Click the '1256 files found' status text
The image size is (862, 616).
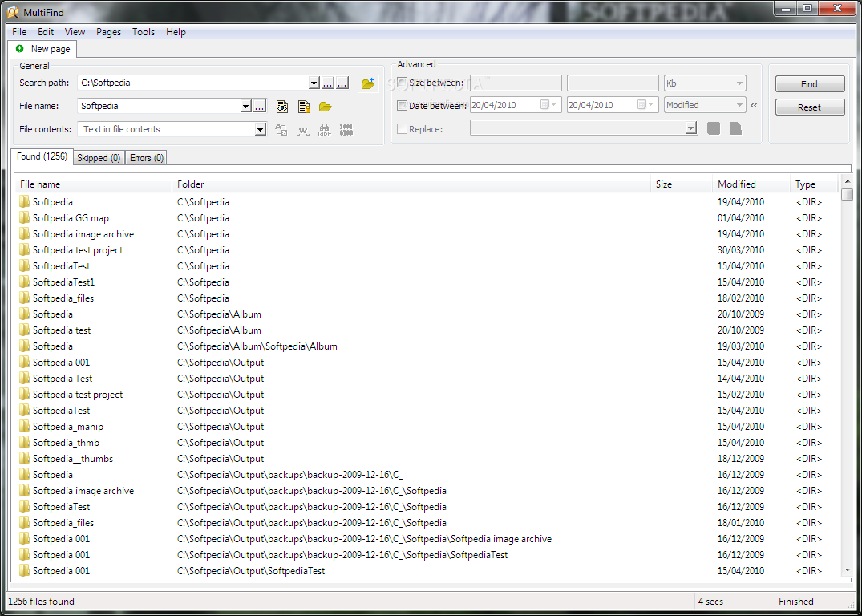[x=41, y=601]
